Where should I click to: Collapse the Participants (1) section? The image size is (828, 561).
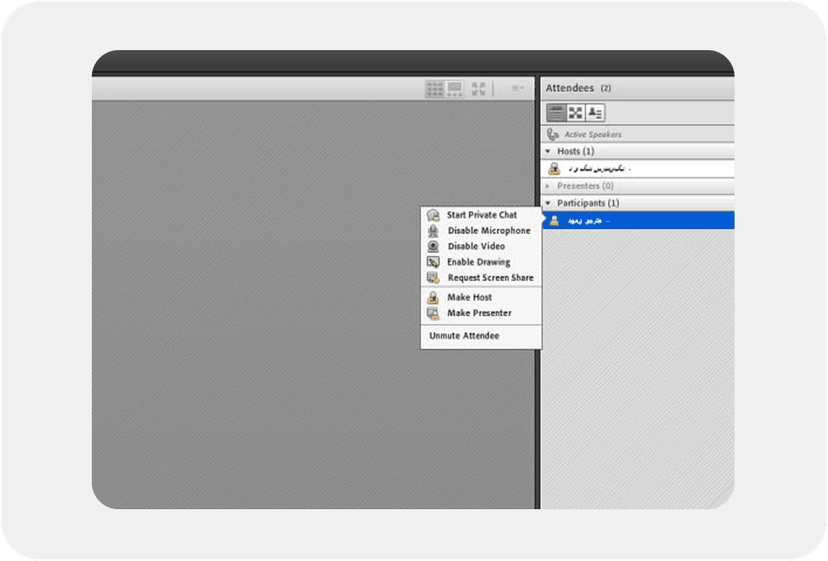click(548, 203)
